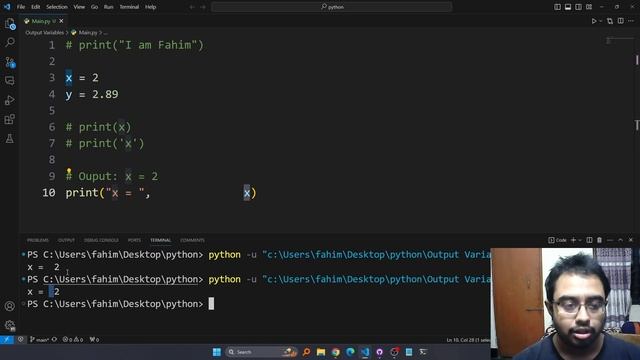Close the Main.py tab
Screen dimensions: 640x360
pos(61,21)
